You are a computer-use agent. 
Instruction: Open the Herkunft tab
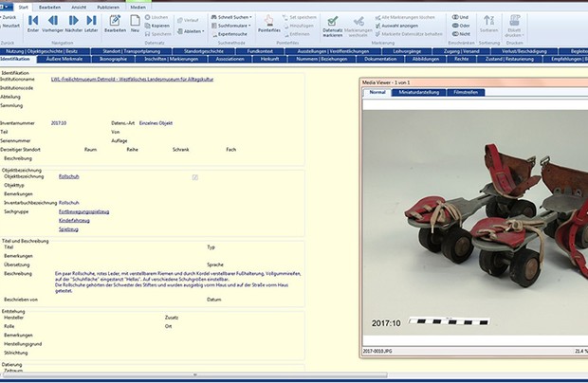point(269,59)
